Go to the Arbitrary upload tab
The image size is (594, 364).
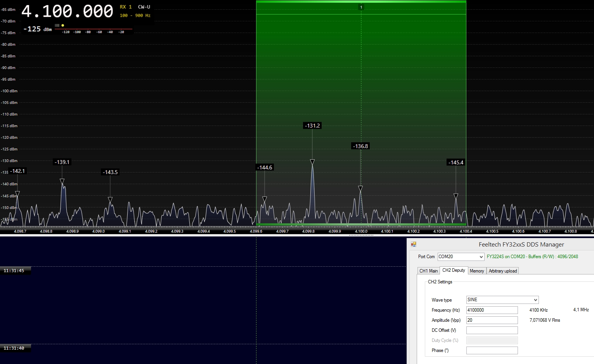click(503, 271)
